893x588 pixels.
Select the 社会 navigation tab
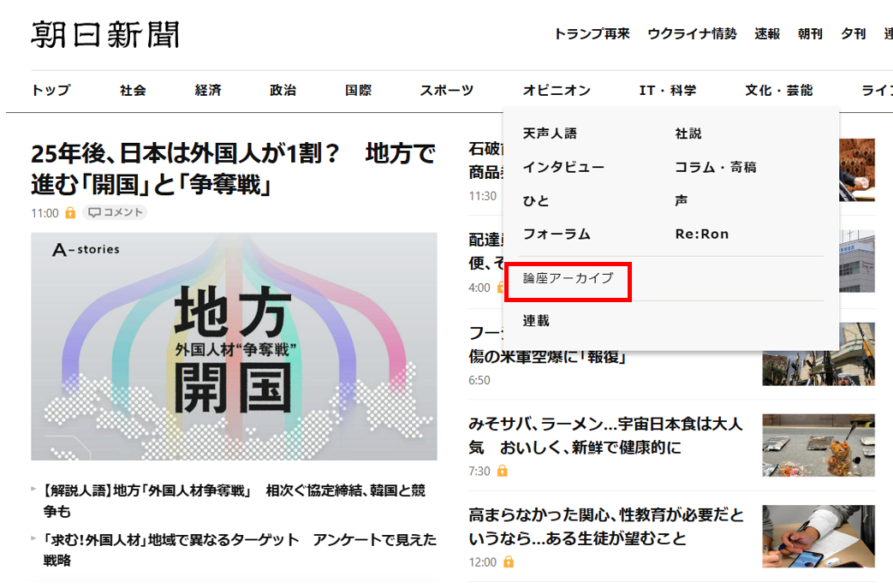click(x=134, y=90)
